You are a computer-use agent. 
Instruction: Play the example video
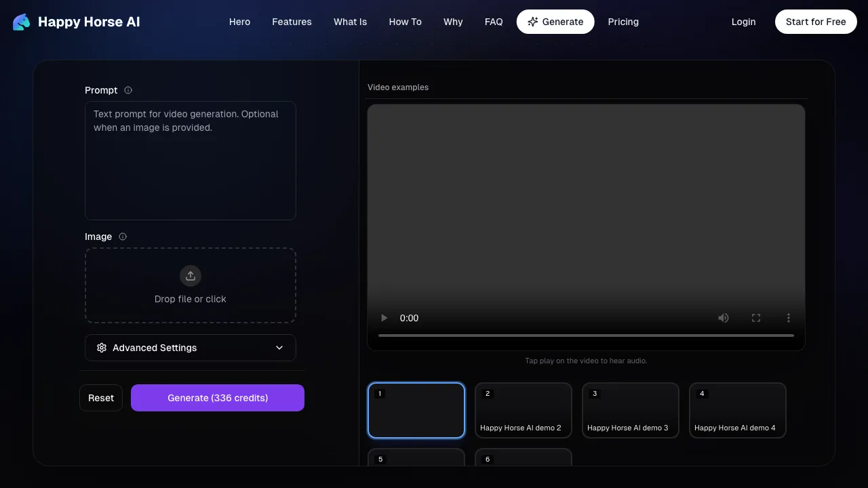coord(384,318)
